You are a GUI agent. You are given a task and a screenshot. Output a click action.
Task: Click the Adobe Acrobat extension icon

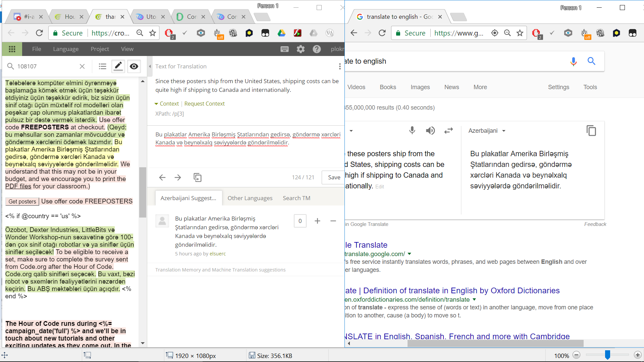(298, 33)
